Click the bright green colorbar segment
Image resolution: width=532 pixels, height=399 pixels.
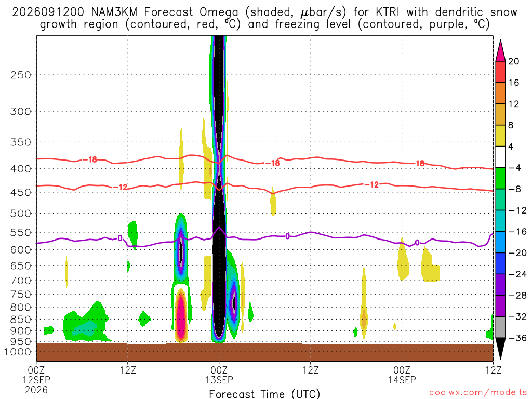click(500, 178)
